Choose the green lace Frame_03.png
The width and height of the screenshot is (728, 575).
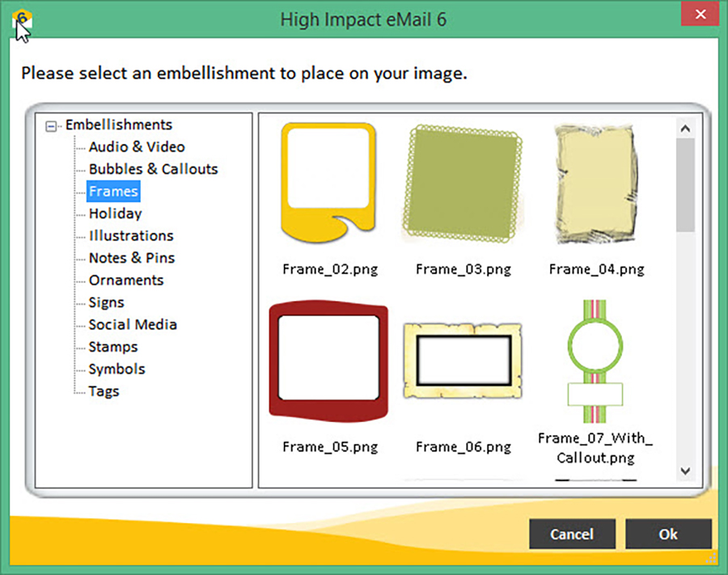(x=463, y=184)
